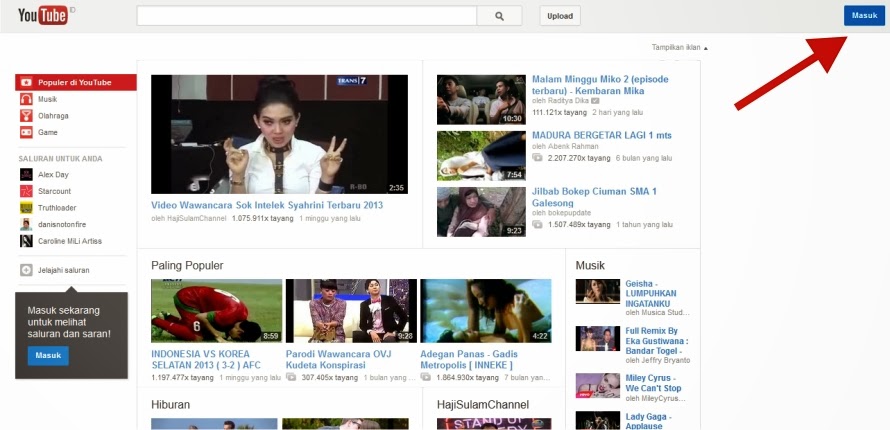This screenshot has height=430, width=890.
Task: Open INDONESIA VS KOREA SELATAN 2013 title
Action: click(206, 359)
